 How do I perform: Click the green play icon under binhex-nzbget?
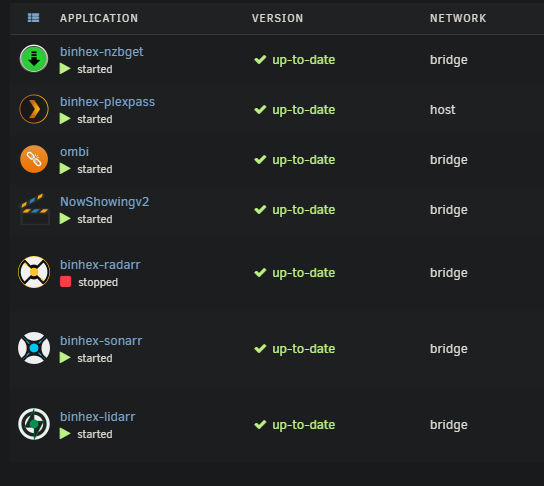tap(65, 69)
